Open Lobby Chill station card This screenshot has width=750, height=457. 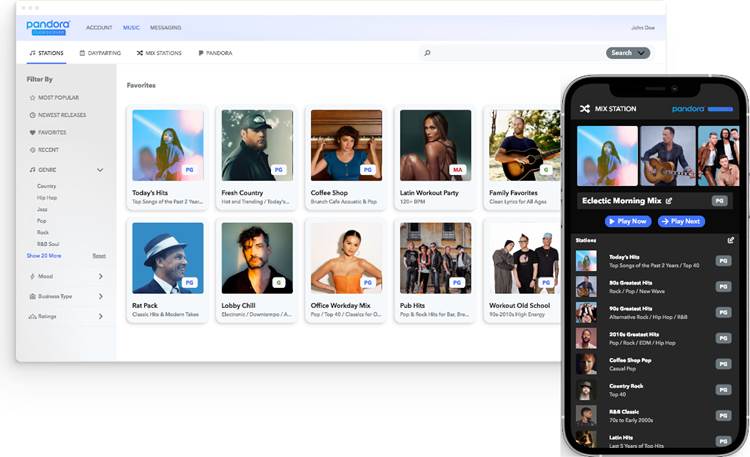pyautogui.click(x=257, y=271)
